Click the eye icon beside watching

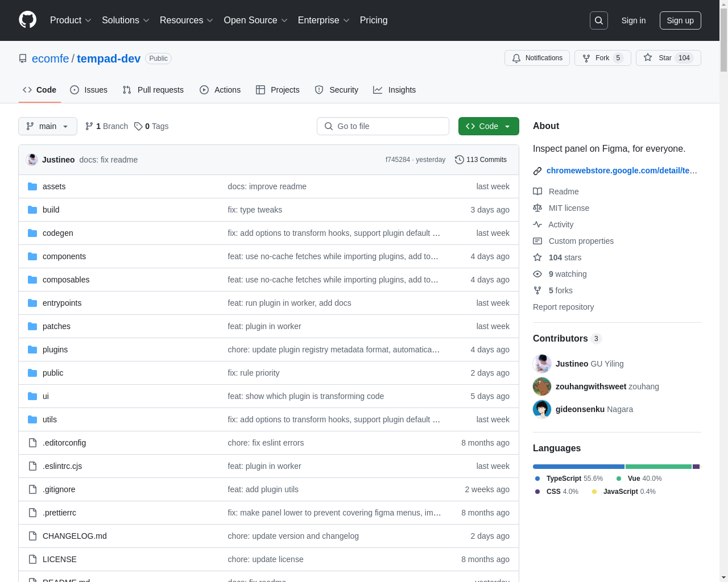(x=537, y=274)
